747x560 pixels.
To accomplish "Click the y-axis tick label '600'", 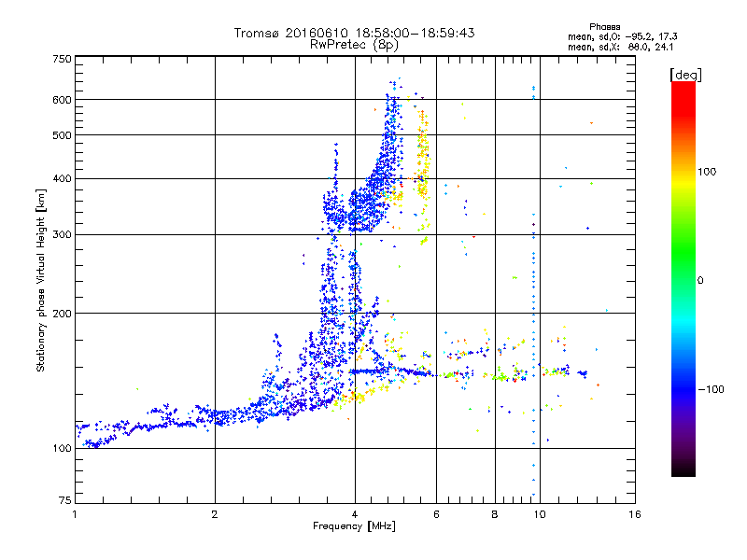I will (x=62, y=100).
